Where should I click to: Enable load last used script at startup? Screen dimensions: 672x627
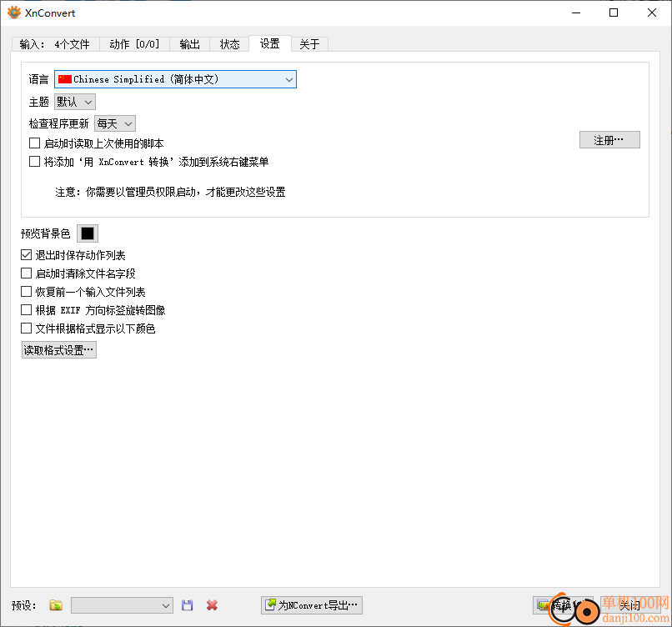(34, 143)
